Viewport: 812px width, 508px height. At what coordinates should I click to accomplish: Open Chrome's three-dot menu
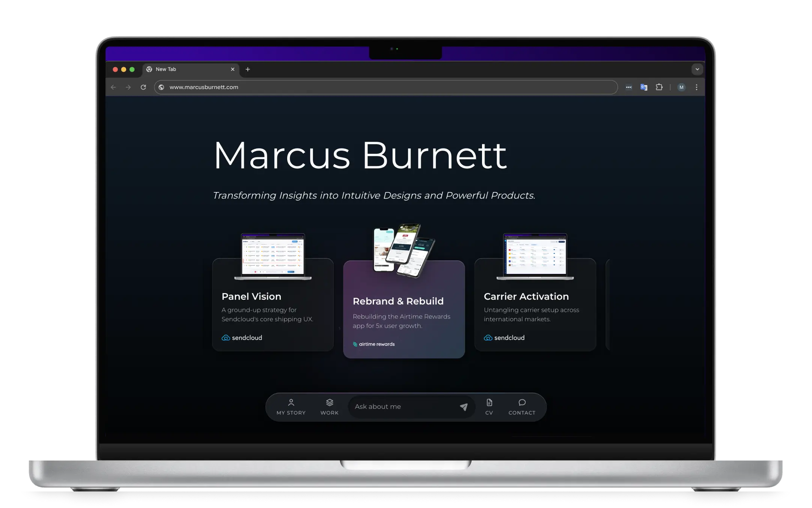696,87
